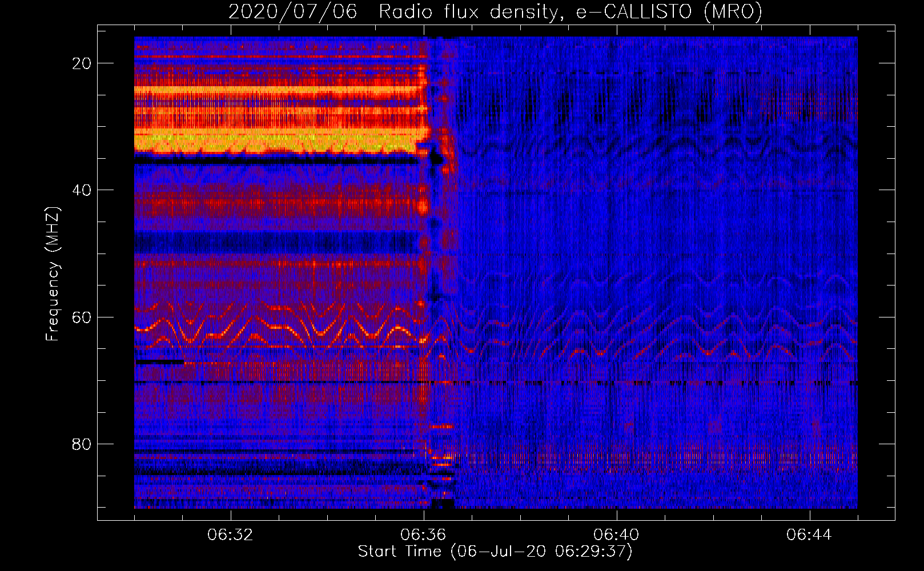The height and width of the screenshot is (571, 924).
Task: Click the 20 frequency tick label
Action: (82, 63)
